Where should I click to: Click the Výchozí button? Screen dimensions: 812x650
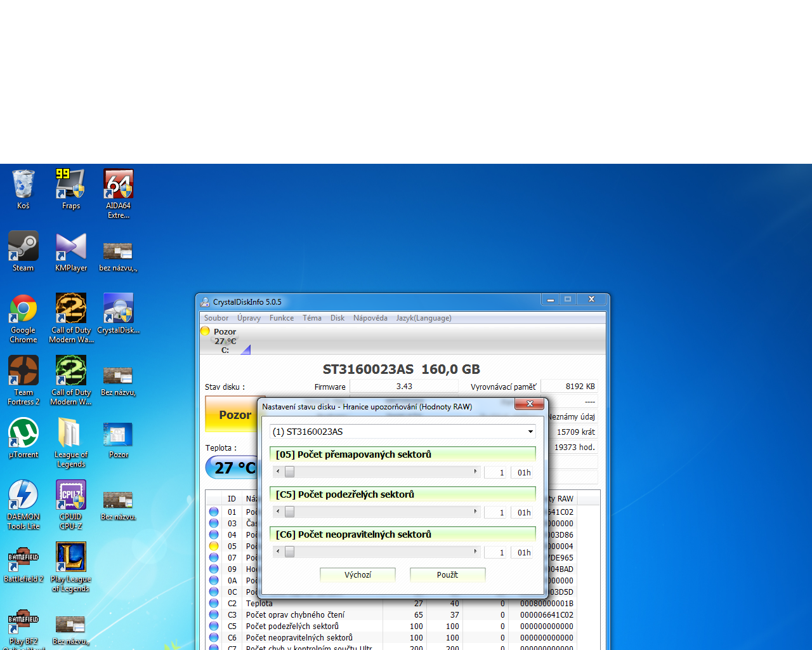click(358, 574)
